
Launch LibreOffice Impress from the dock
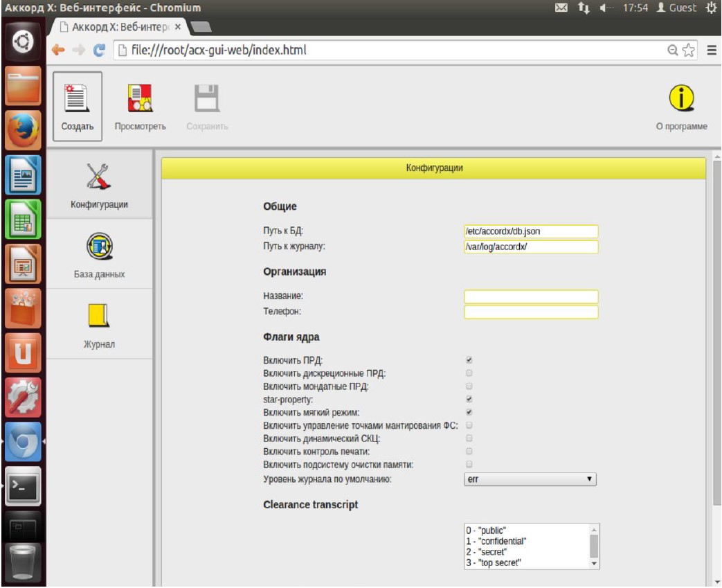23,264
